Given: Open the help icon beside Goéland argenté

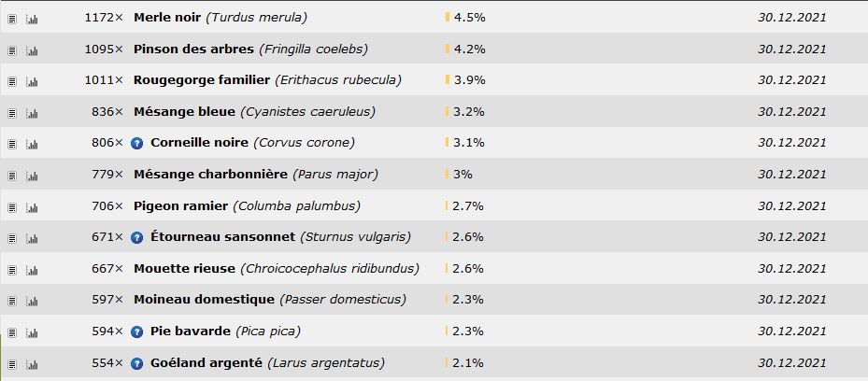Looking at the screenshot, I should click(136, 364).
